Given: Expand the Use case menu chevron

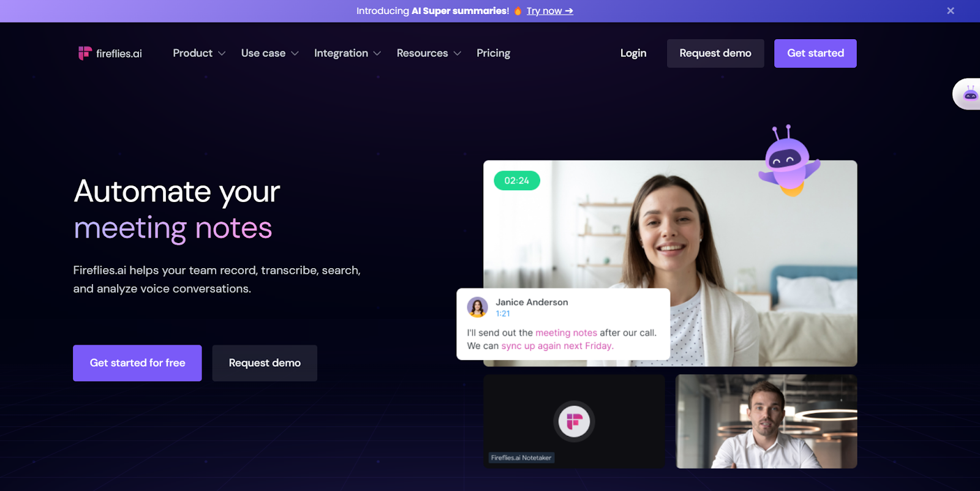Looking at the screenshot, I should click(x=295, y=54).
